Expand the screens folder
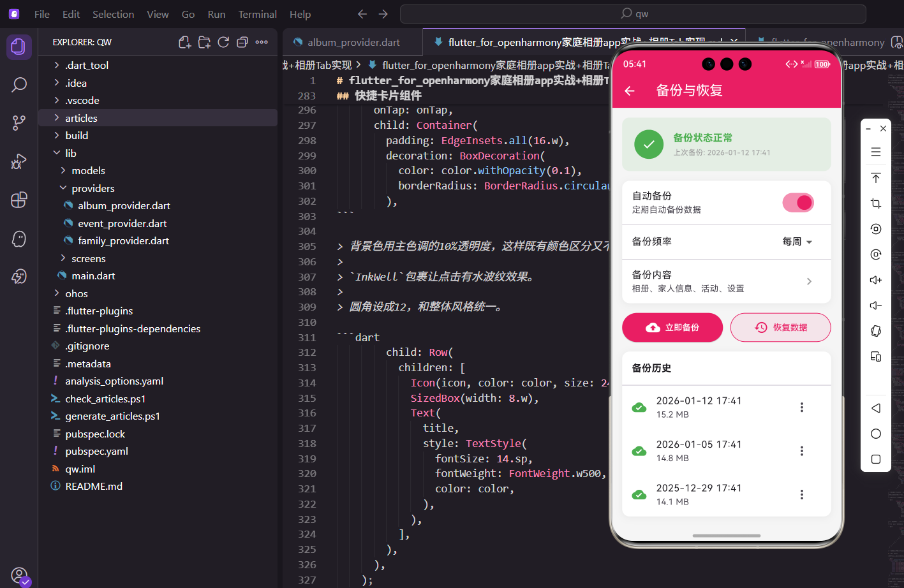904x588 pixels. (x=158, y=258)
